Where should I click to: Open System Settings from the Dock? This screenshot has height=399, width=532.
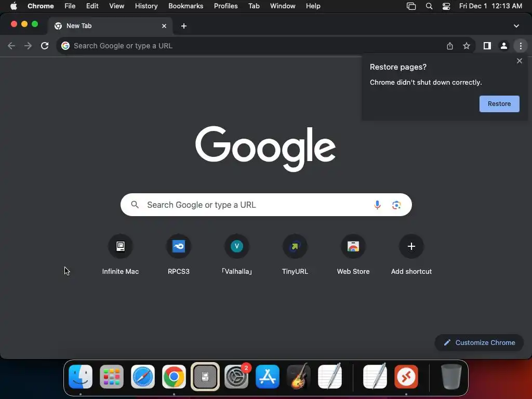point(236,377)
